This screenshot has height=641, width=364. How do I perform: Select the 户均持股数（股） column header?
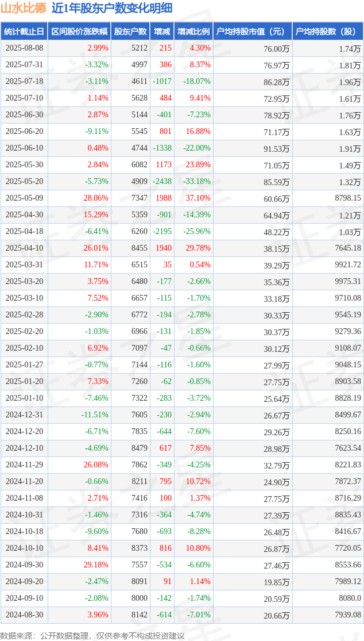tap(328, 32)
